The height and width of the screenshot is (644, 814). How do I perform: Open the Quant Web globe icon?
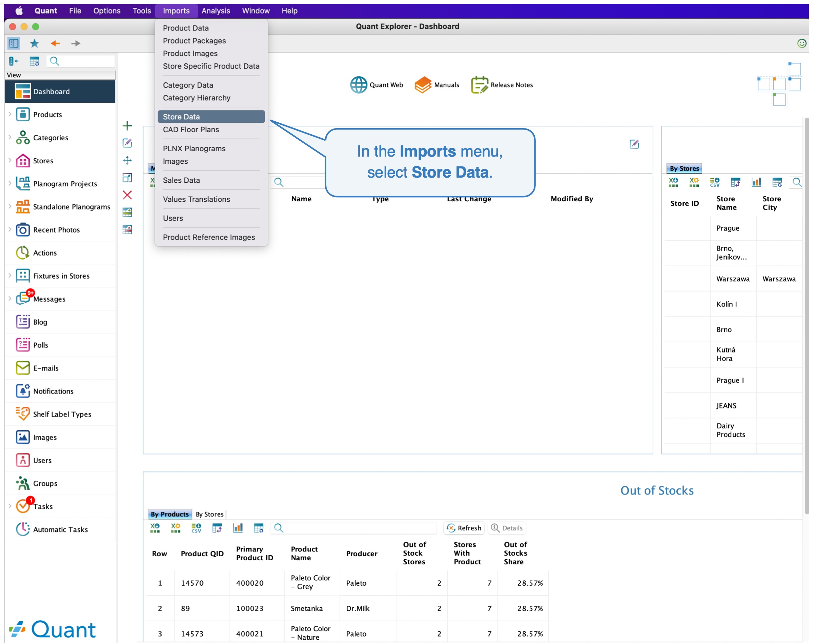click(x=359, y=85)
